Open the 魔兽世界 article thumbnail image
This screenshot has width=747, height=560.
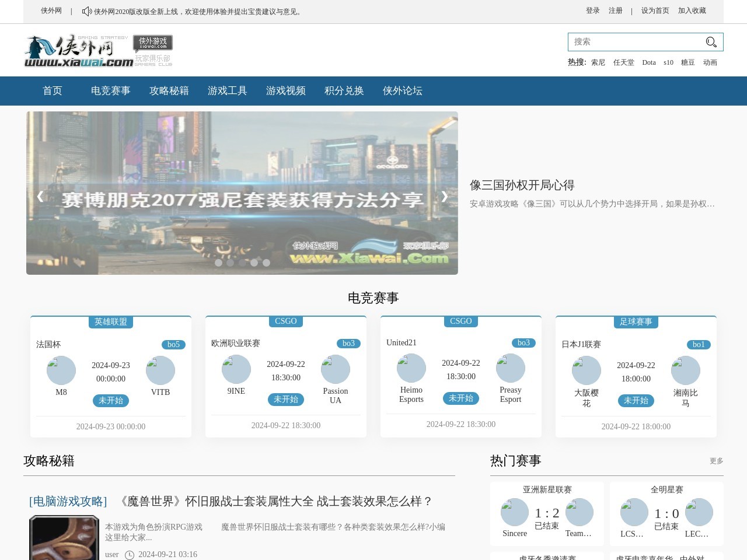[64, 538]
